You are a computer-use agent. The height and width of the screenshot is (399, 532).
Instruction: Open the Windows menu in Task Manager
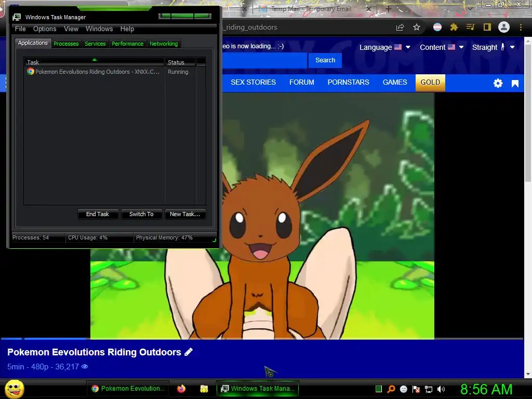pyautogui.click(x=99, y=29)
